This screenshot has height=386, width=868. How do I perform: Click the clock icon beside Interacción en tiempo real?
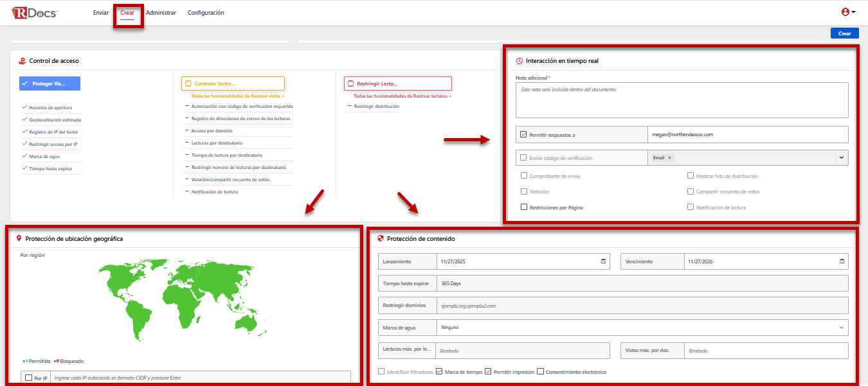point(520,61)
